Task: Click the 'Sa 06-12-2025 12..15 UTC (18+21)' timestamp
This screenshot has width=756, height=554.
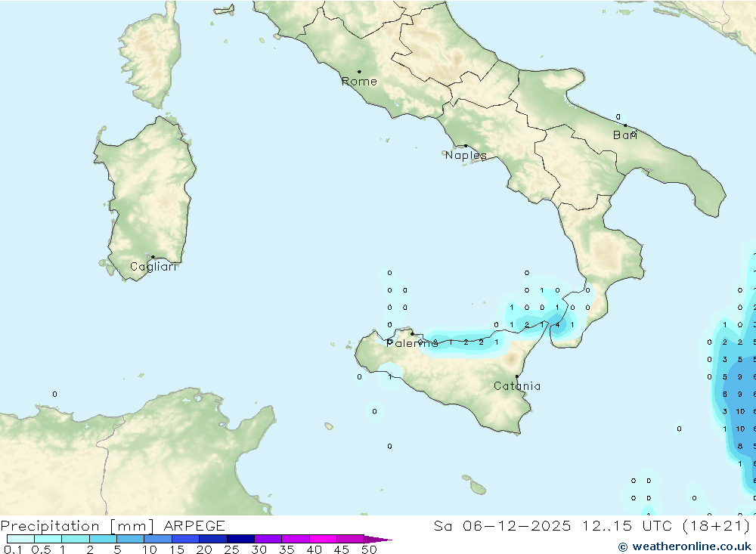Action: point(592,526)
